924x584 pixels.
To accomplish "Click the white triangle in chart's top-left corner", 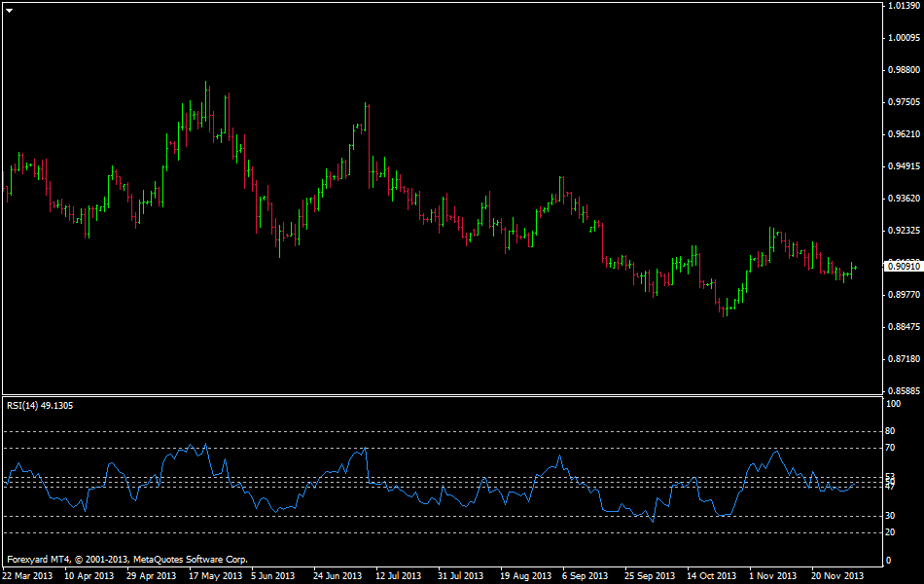I will pos(9,9).
